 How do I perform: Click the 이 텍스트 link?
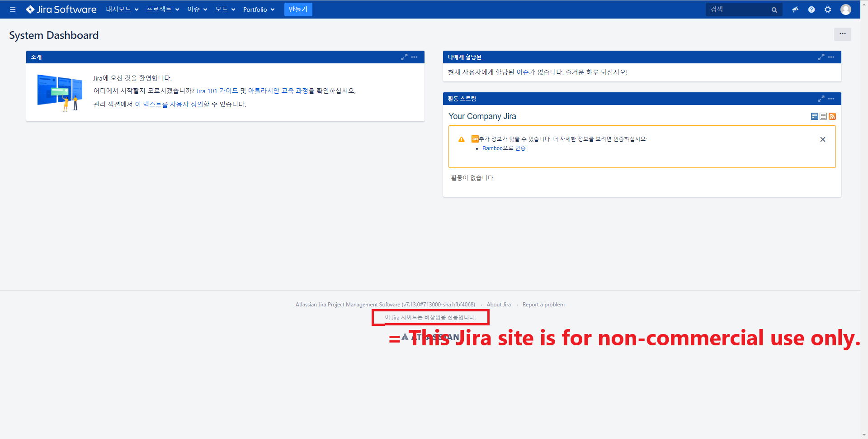point(148,105)
